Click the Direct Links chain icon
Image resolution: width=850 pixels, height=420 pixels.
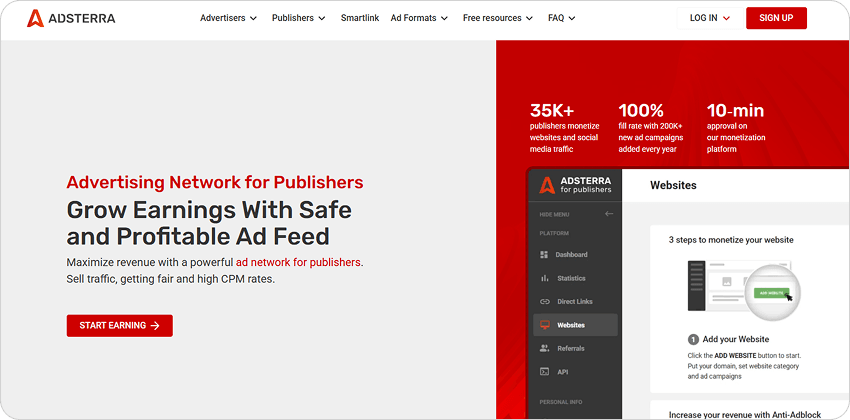tap(545, 301)
